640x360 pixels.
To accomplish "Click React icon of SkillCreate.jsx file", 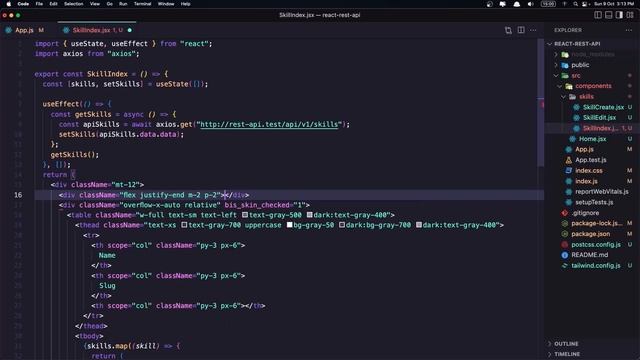I will [576, 107].
